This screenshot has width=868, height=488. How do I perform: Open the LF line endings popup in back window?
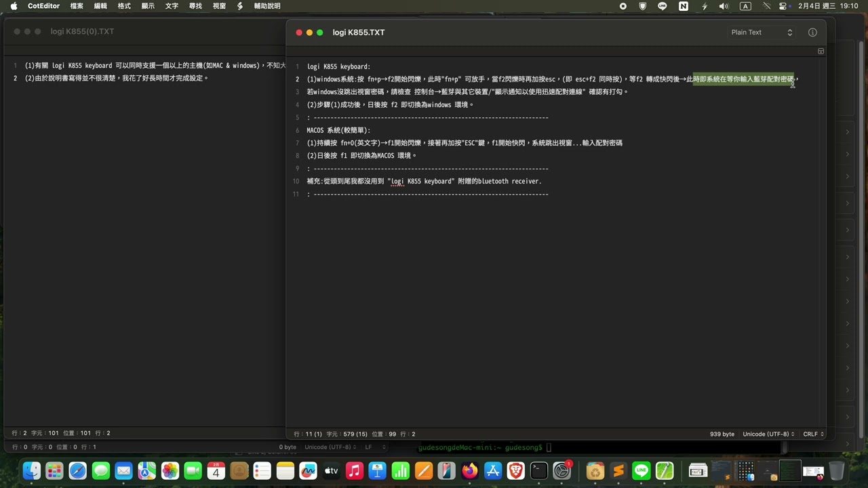[x=376, y=447]
